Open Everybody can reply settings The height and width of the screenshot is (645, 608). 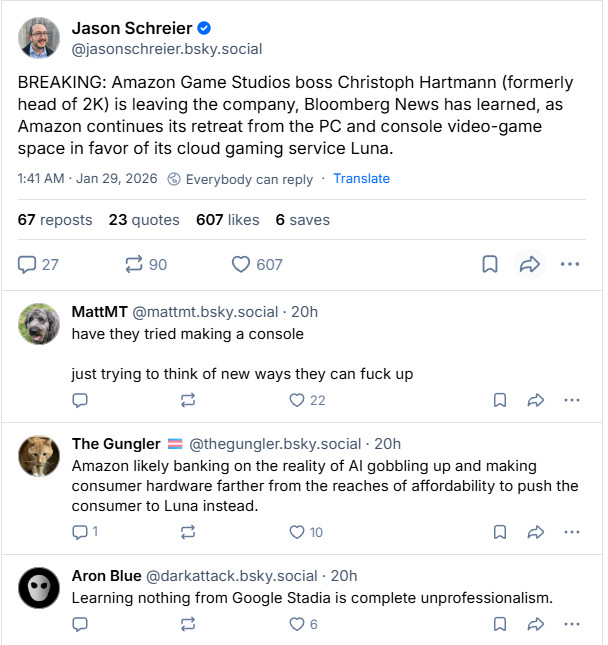pos(238,179)
